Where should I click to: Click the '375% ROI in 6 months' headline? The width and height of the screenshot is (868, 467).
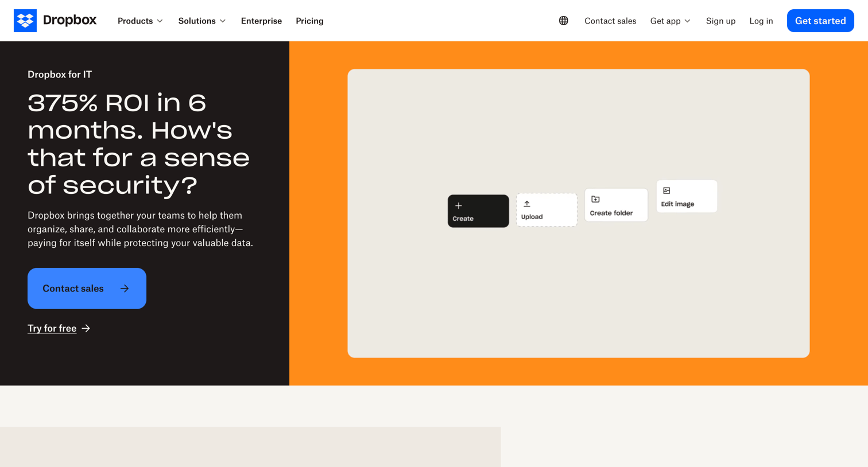pyautogui.click(x=139, y=144)
